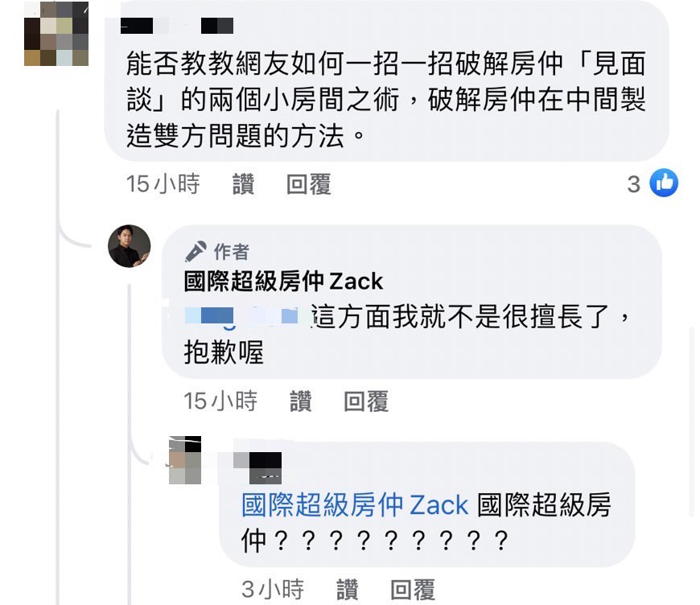Click the redacted name of the top commenter
Image resolution: width=700 pixels, height=605 pixels.
click(x=177, y=26)
